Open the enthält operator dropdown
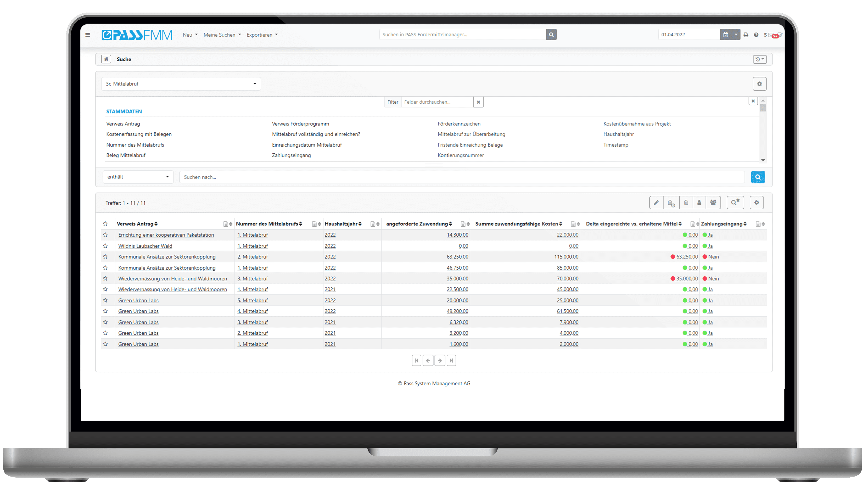This screenshot has width=868, height=492. pos(138,177)
